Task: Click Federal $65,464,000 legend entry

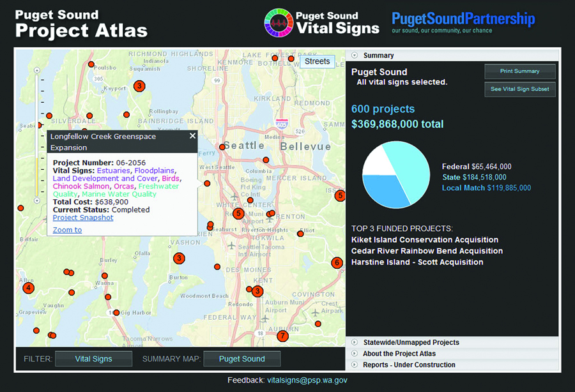Action: (x=477, y=167)
